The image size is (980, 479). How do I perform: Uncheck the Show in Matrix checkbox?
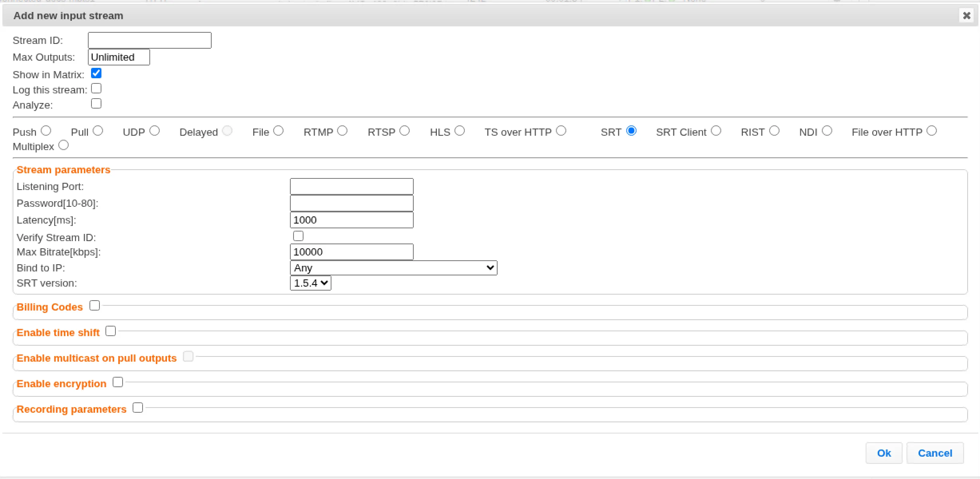click(96, 73)
